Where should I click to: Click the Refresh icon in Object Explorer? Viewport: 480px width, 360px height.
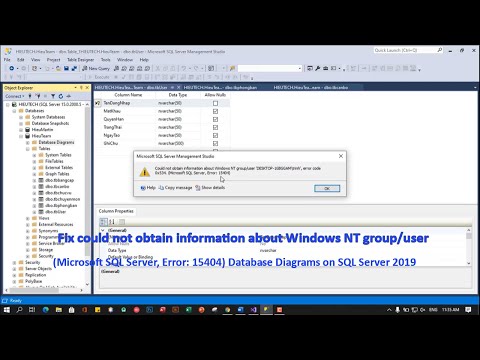point(61,96)
